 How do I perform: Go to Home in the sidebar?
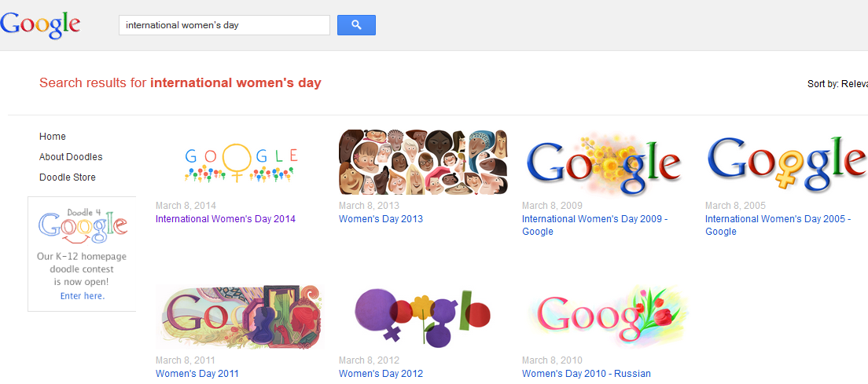pos(53,137)
